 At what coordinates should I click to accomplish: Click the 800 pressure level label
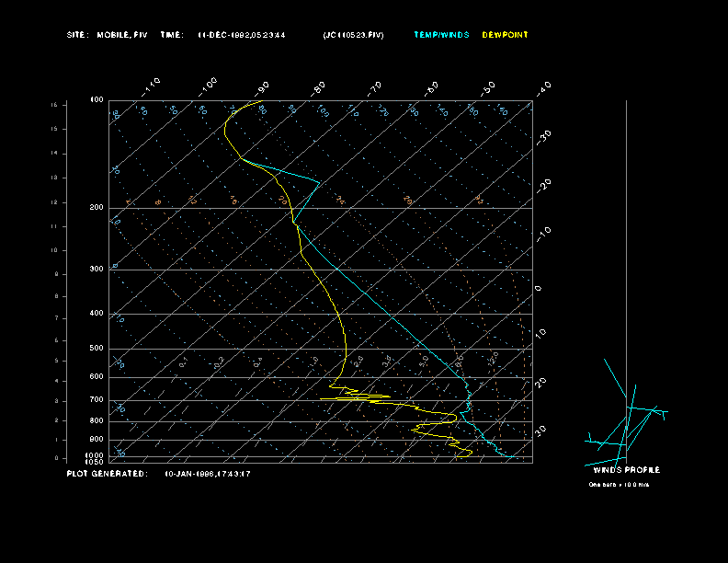97,420
